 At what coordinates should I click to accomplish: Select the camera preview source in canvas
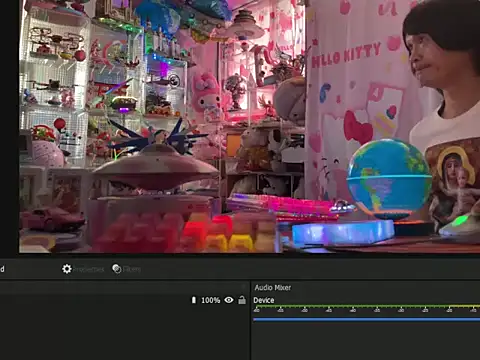249,126
